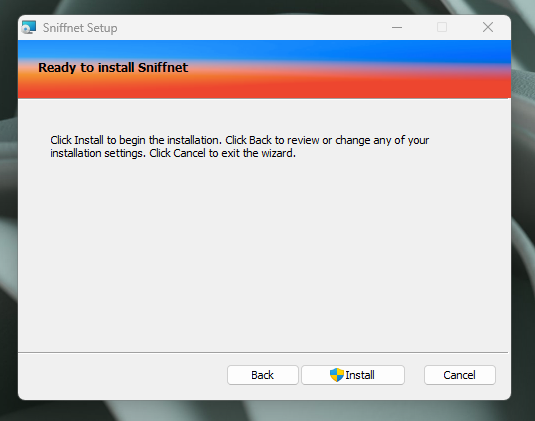Minimize the Sniffnet Setup window
This screenshot has width=535, height=421.
397,27
